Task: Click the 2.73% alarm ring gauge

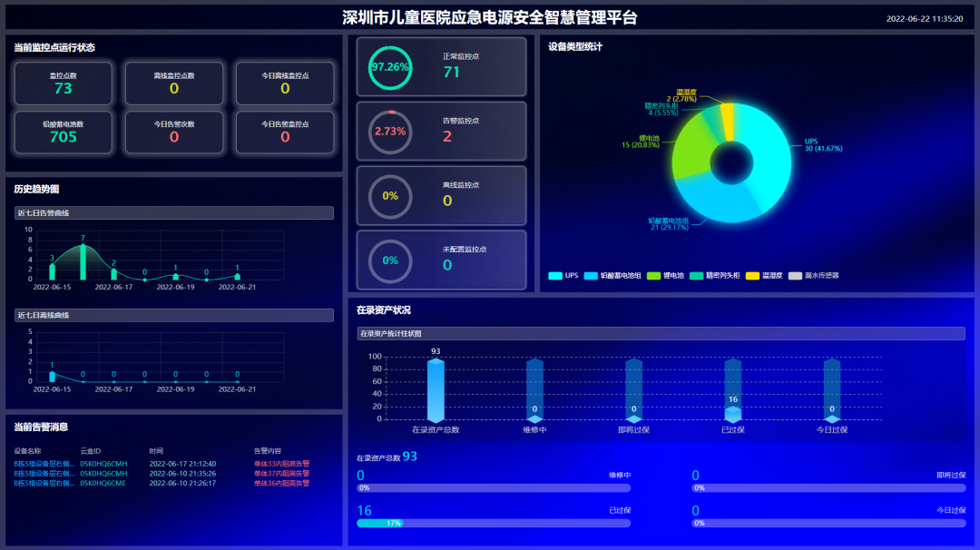Action: click(390, 132)
